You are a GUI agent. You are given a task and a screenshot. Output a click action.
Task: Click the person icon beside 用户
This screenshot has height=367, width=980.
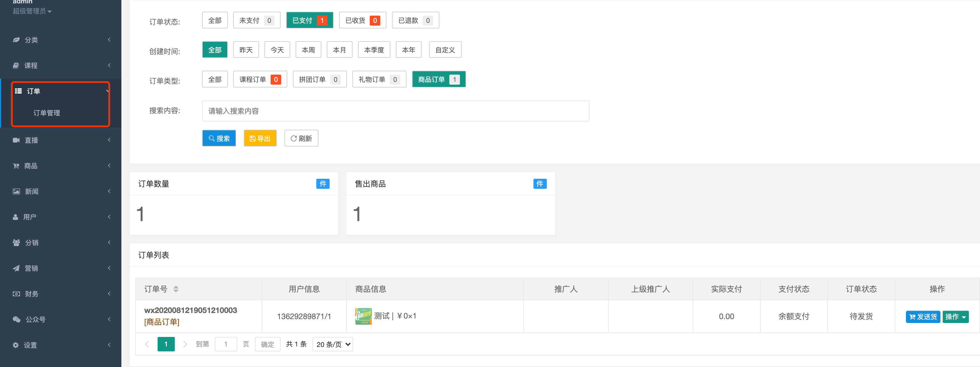[x=16, y=217]
